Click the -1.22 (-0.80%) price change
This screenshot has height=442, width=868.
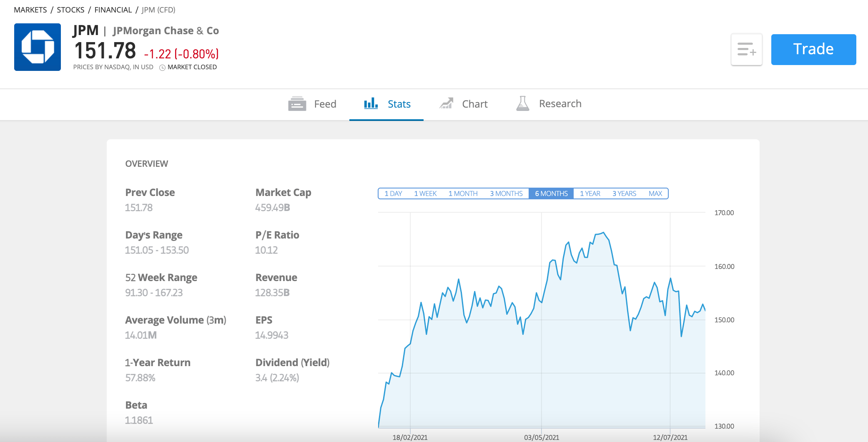(181, 54)
